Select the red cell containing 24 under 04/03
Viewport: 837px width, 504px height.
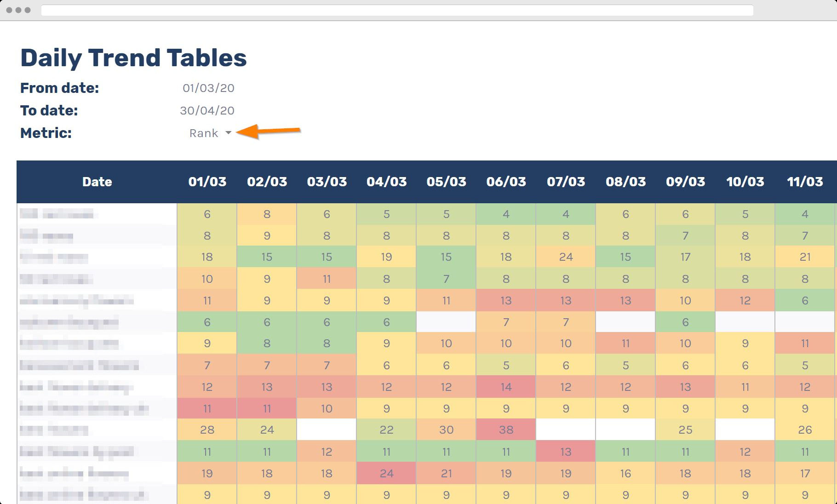coord(386,473)
